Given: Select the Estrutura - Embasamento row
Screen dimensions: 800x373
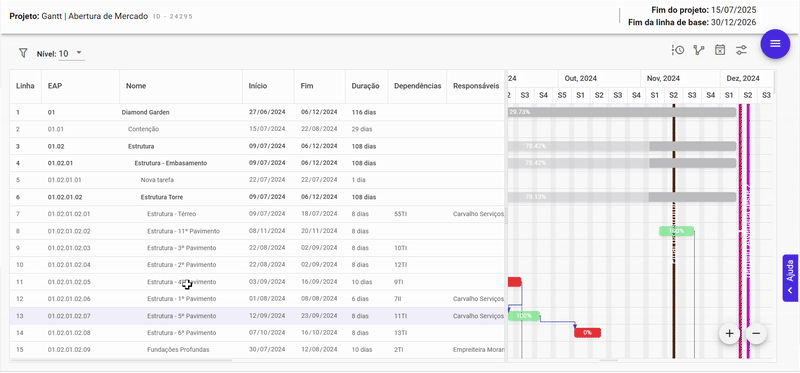Looking at the screenshot, I should point(257,163).
